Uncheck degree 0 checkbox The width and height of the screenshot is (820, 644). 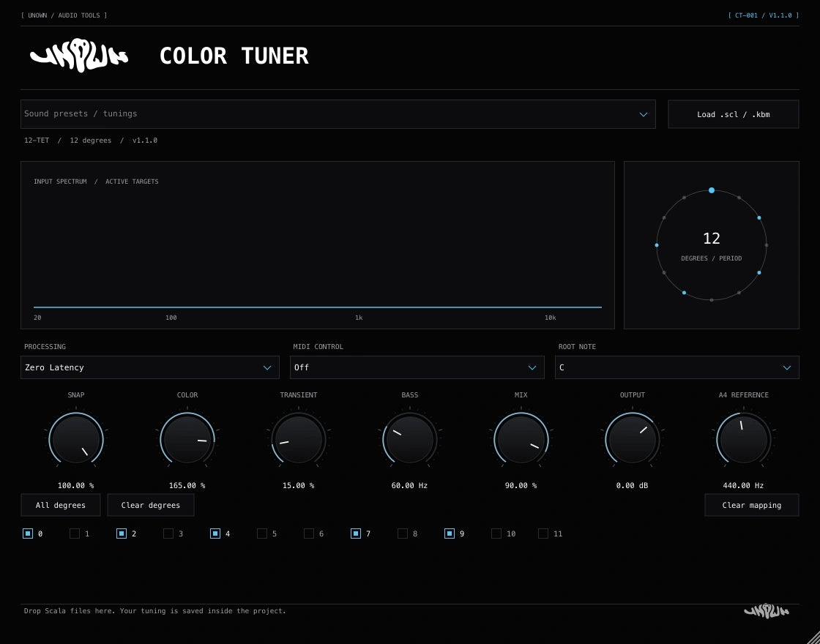(x=28, y=533)
